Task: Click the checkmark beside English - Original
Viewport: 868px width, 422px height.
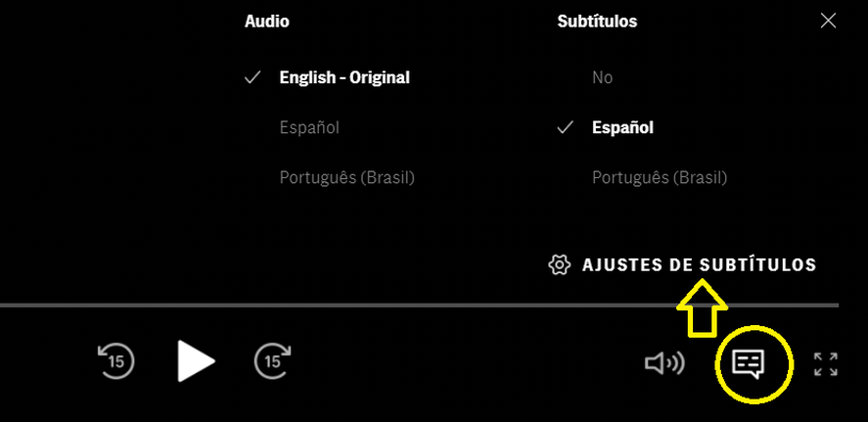Action: pos(253,77)
